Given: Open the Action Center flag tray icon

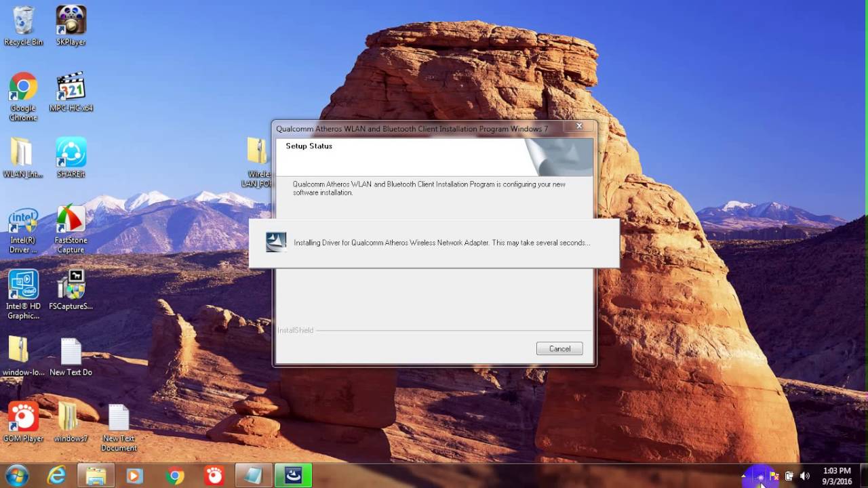Looking at the screenshot, I should coord(774,476).
